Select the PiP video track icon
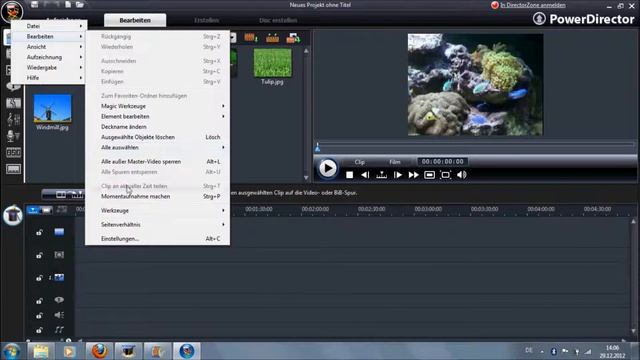This screenshot has width=640, height=360. coord(59,278)
